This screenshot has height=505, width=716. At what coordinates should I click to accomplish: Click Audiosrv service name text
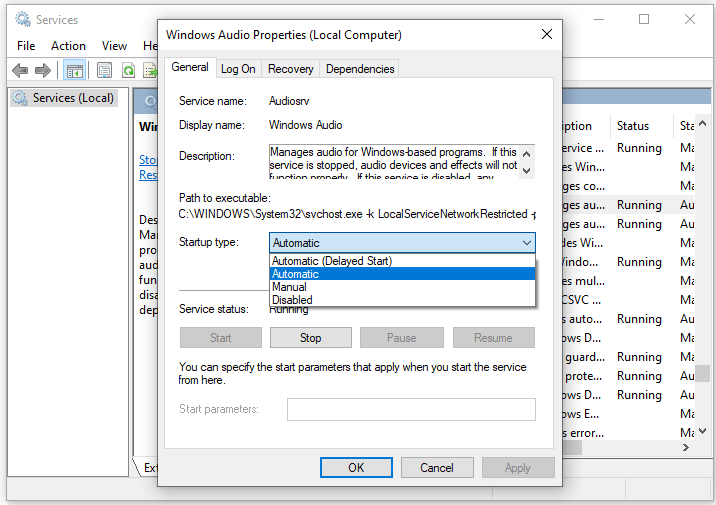click(x=289, y=101)
